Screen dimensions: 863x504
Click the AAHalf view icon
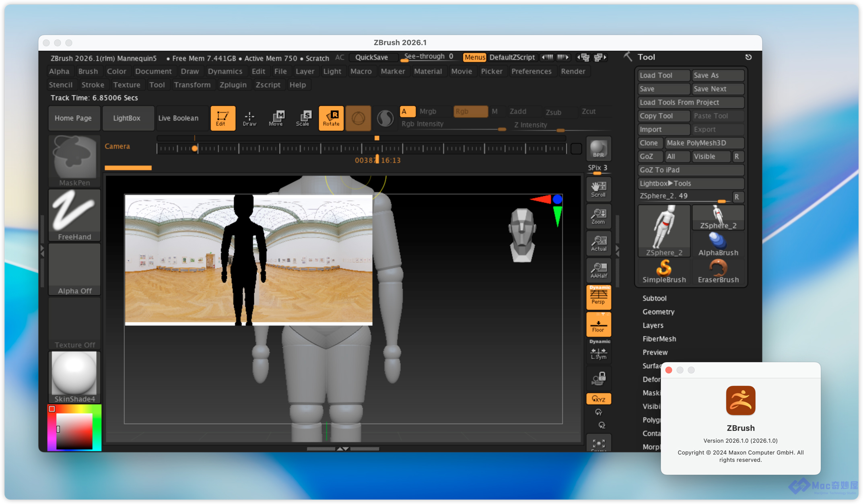(x=598, y=270)
